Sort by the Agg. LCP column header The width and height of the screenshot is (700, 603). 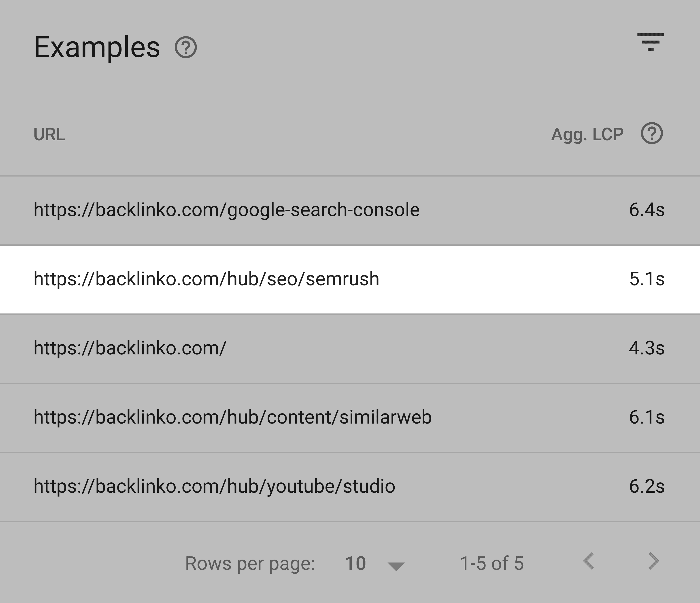587,134
